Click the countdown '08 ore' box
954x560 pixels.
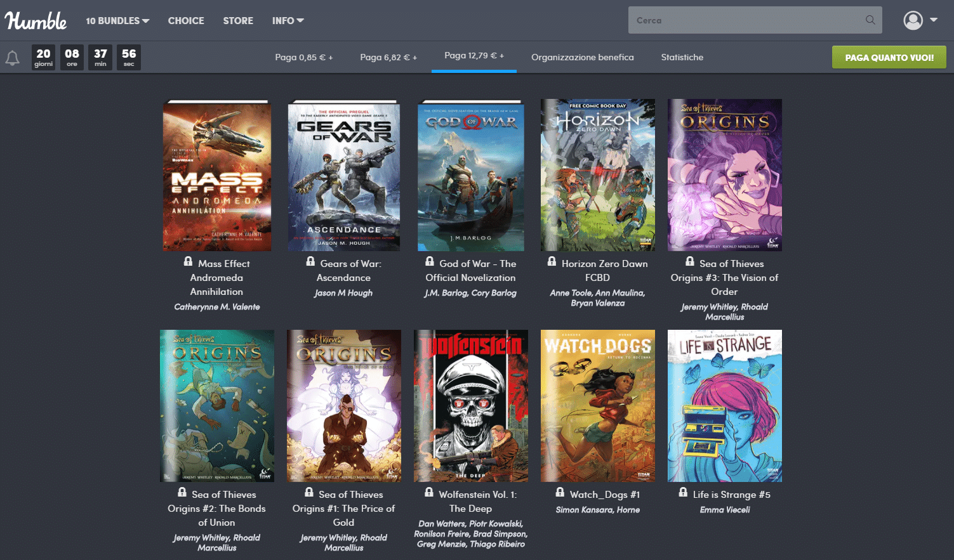tap(72, 57)
